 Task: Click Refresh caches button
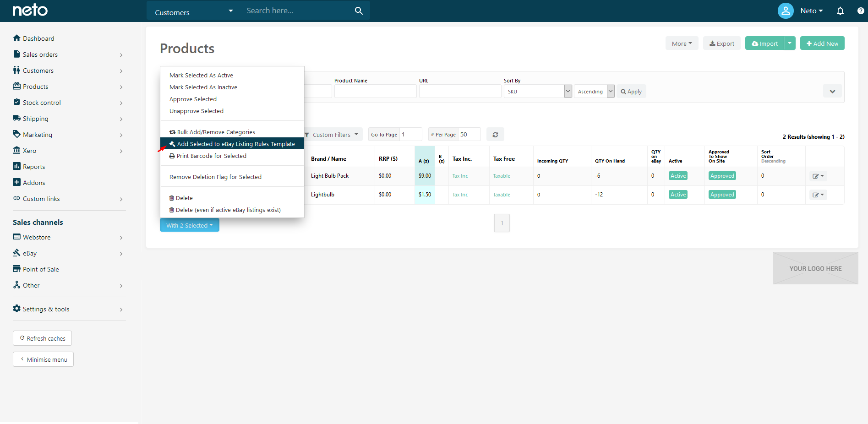tap(42, 338)
